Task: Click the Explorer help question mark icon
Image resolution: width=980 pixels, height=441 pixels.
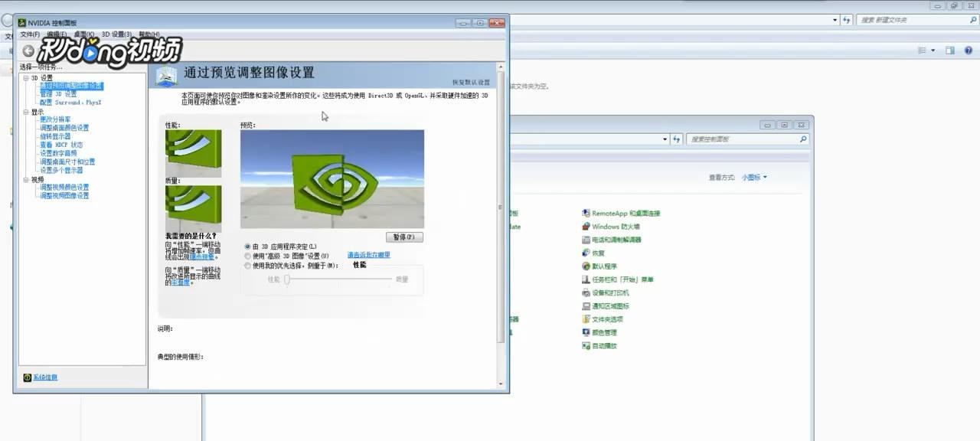Action: click(x=967, y=51)
